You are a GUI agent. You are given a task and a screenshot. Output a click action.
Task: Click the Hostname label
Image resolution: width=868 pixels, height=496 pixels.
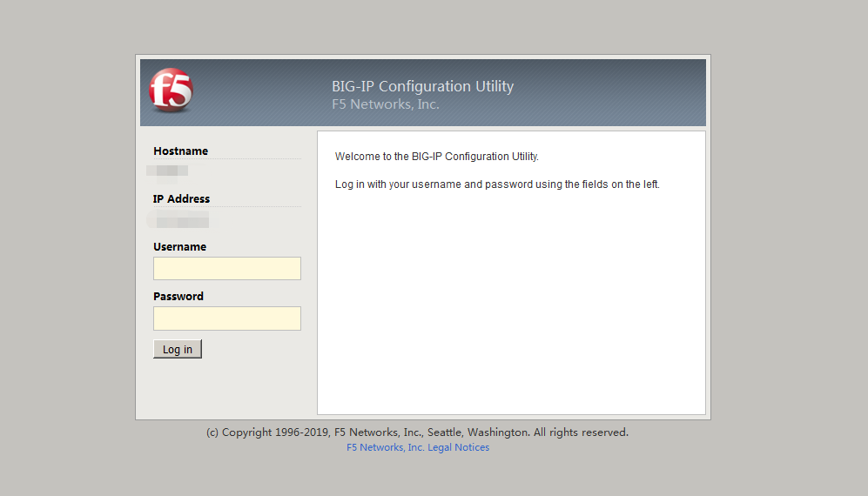(x=180, y=151)
